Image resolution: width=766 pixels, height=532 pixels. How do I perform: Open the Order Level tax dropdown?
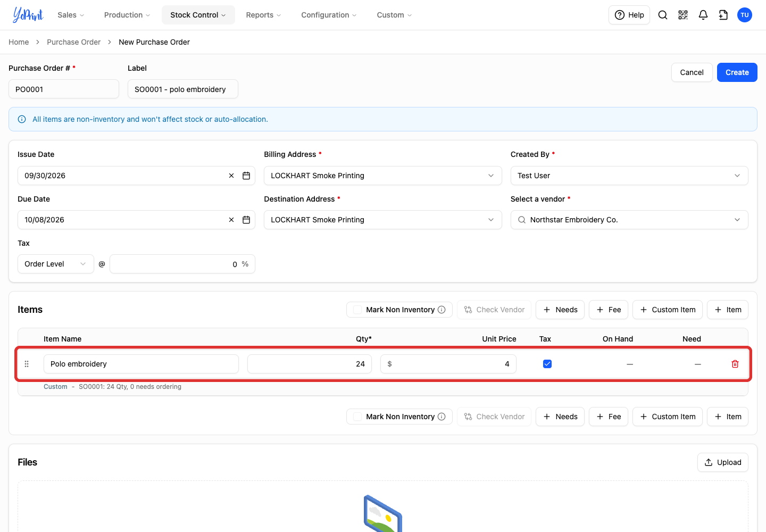click(x=56, y=264)
